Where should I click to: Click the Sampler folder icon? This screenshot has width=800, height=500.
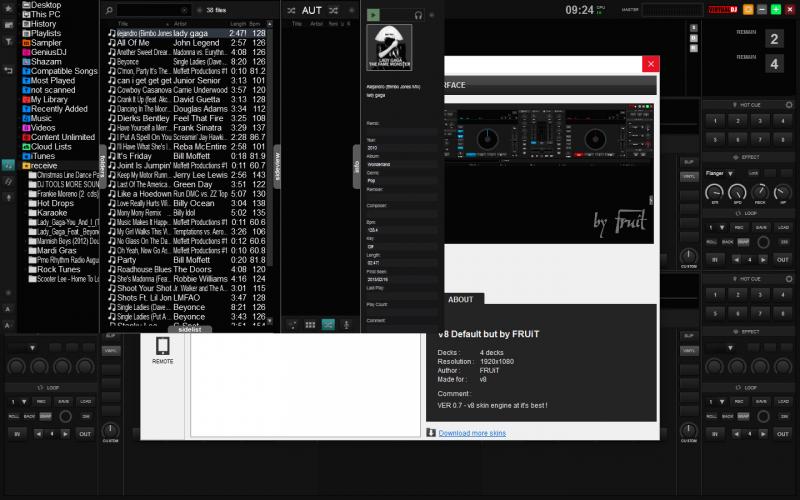[26, 43]
